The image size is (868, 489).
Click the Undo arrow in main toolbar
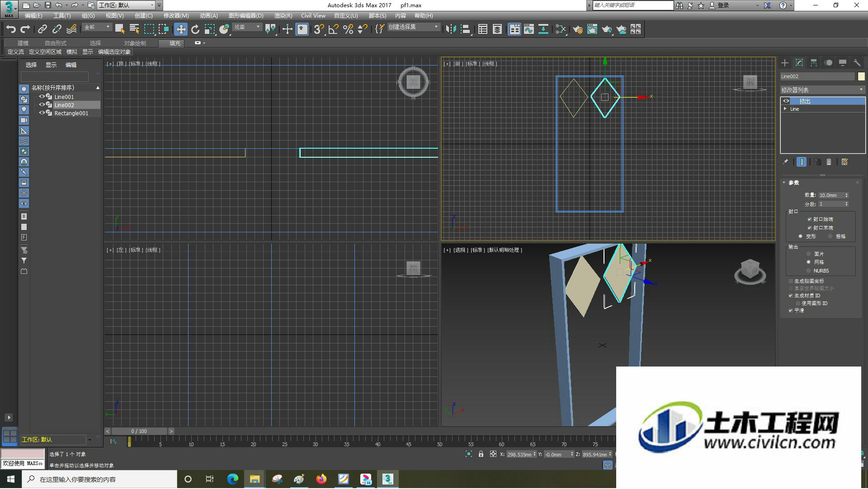tap(10, 29)
